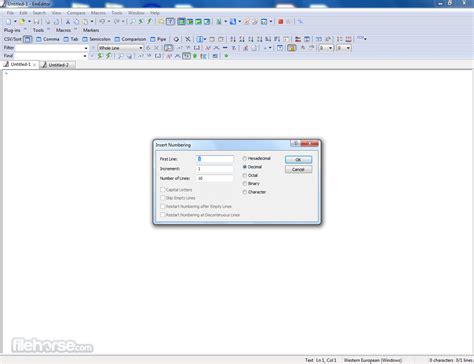474x364 pixels.
Task: Click the Save disk icon in toolbar
Action: click(x=36, y=21)
